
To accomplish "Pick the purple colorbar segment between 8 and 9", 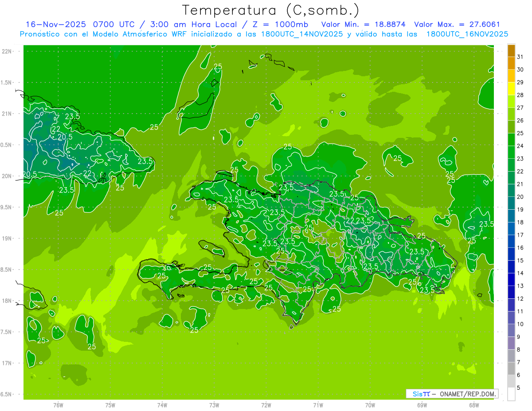I will point(511,343).
